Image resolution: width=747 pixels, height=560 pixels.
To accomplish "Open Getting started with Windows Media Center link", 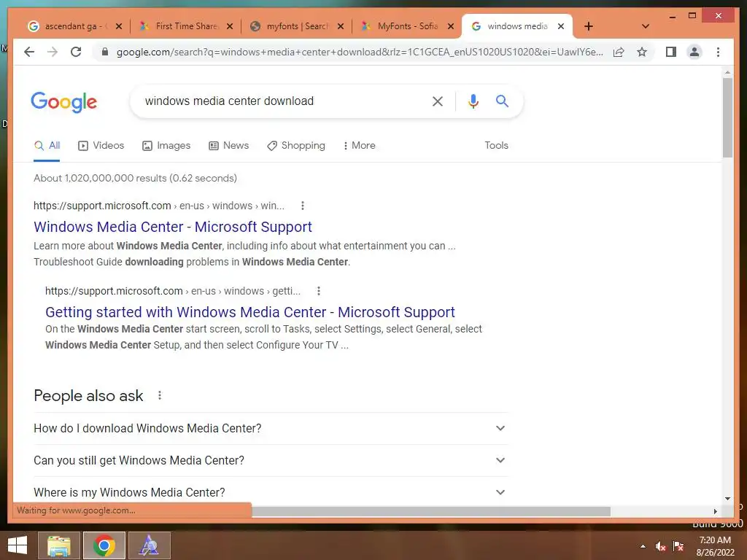I will [x=250, y=312].
